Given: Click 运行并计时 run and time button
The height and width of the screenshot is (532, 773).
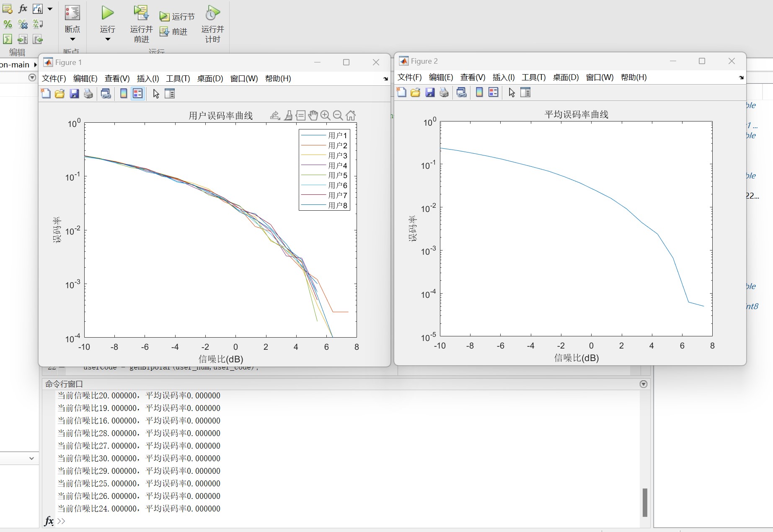Looking at the screenshot, I should tap(212, 24).
